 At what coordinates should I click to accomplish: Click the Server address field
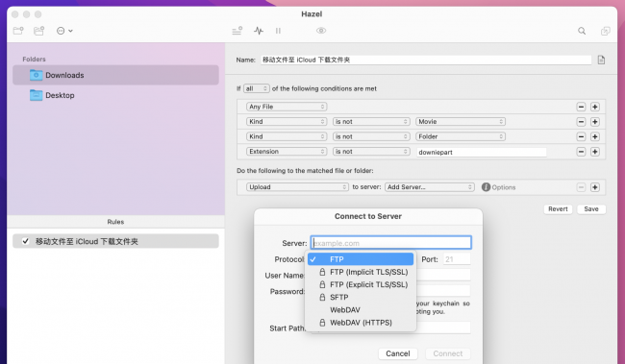tap(391, 243)
